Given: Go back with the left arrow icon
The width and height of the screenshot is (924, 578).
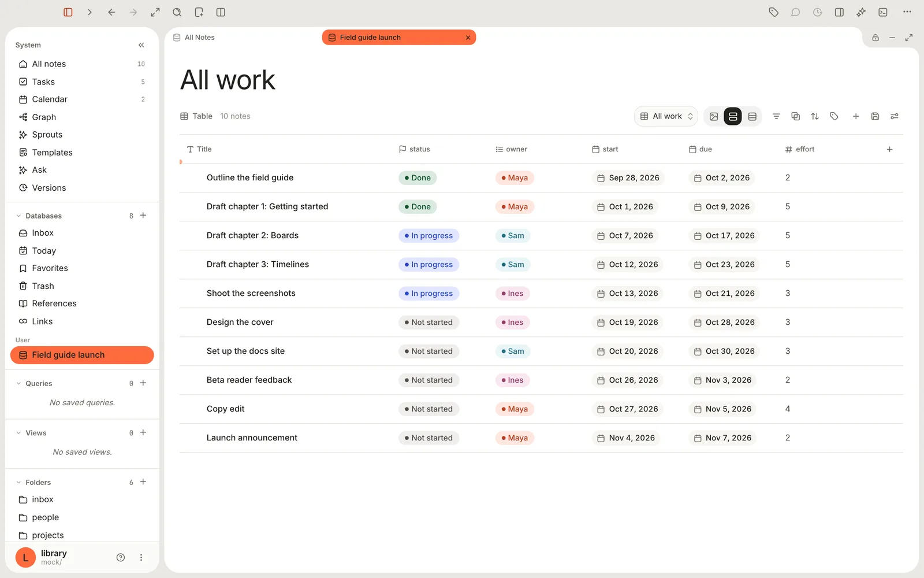Looking at the screenshot, I should coord(111,12).
